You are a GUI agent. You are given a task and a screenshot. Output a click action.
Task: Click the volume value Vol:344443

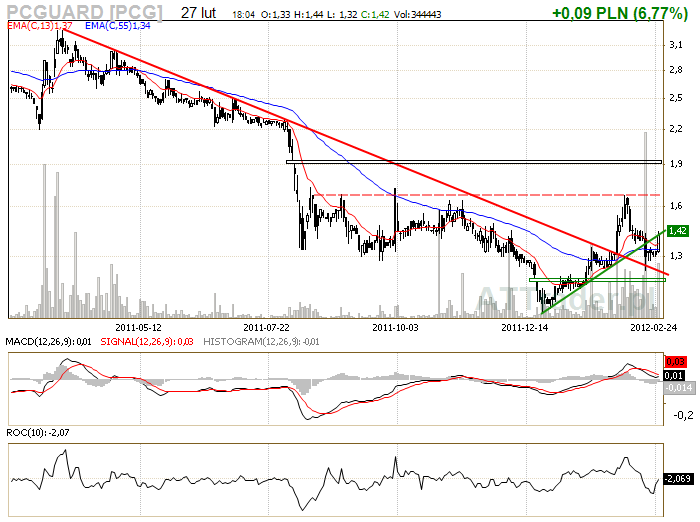[417, 15]
